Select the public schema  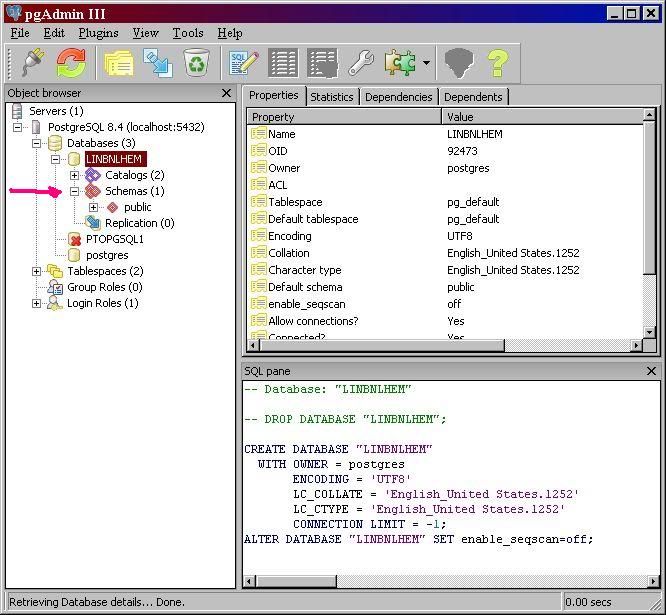138,207
